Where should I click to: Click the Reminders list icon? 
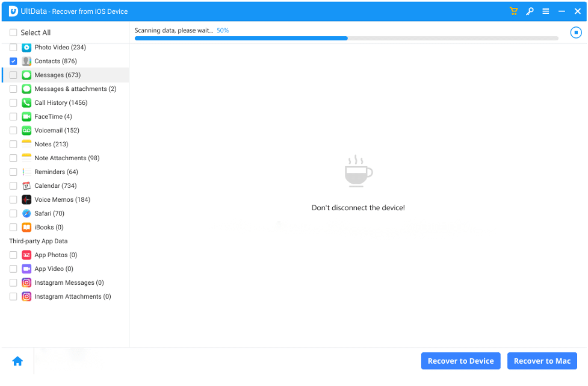click(26, 172)
